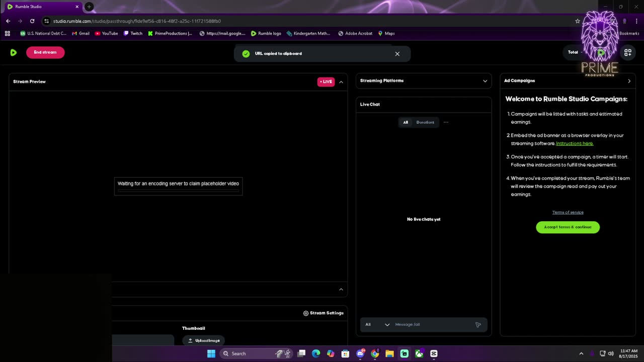Open the Rumble logo bookmark

(266, 34)
